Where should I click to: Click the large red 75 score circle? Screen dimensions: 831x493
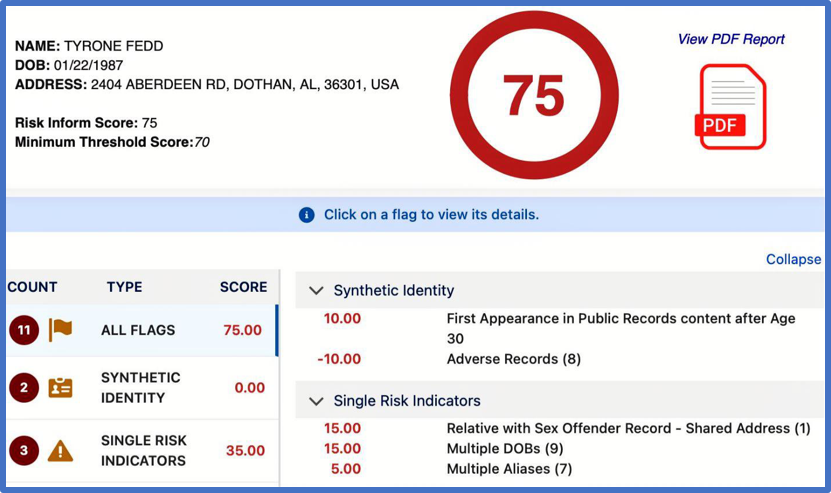[534, 95]
